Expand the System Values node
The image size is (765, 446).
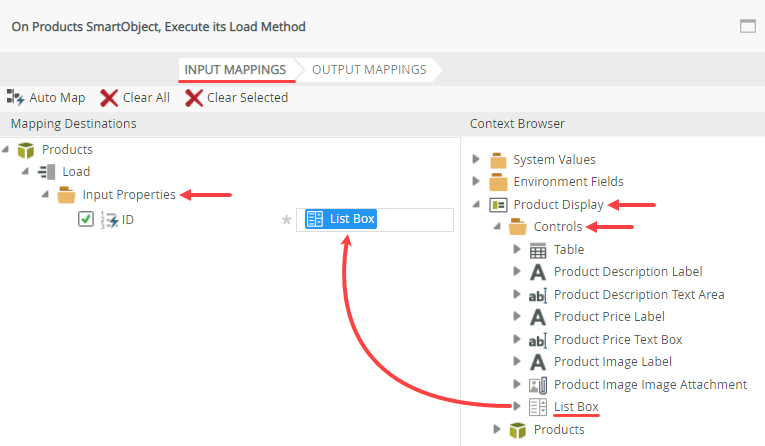(x=476, y=159)
